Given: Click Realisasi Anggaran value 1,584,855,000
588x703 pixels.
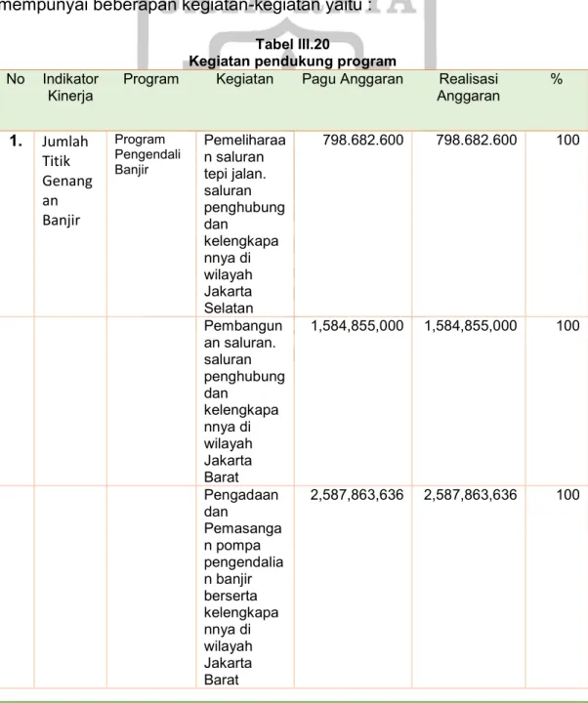Looking at the screenshot, I should pyautogui.click(x=471, y=326).
